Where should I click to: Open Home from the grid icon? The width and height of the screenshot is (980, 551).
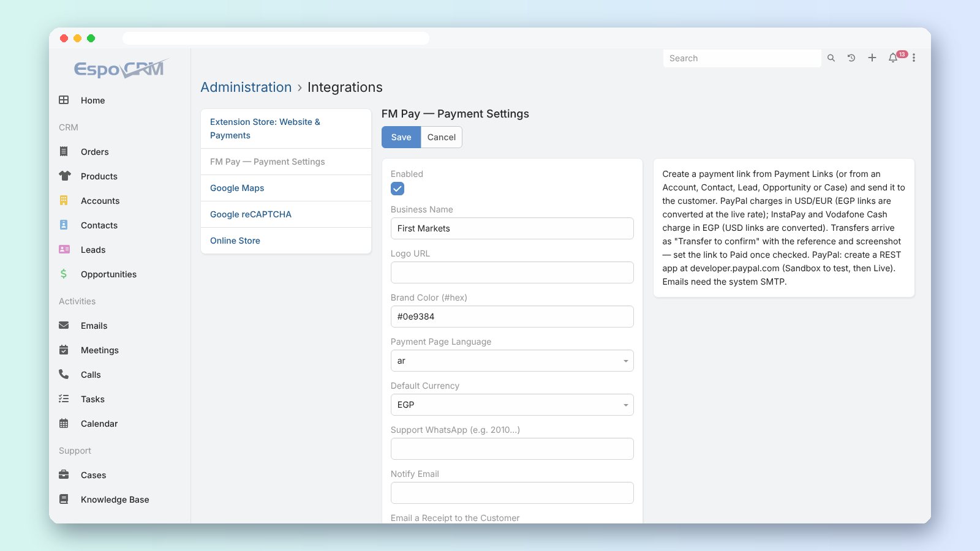point(64,100)
